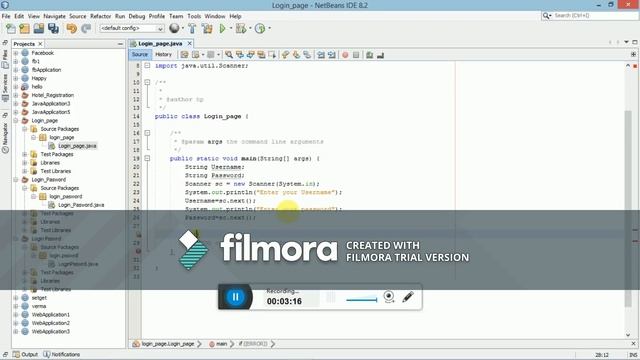Screen dimensions: 640x360
Task: Minimize the Projects panel
Action: click(x=120, y=44)
